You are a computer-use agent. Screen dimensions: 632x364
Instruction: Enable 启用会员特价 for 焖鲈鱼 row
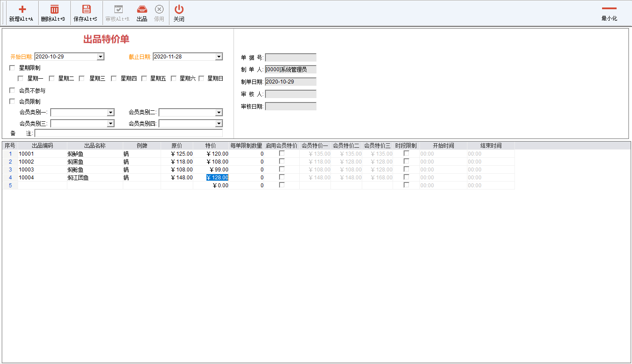pyautogui.click(x=282, y=153)
